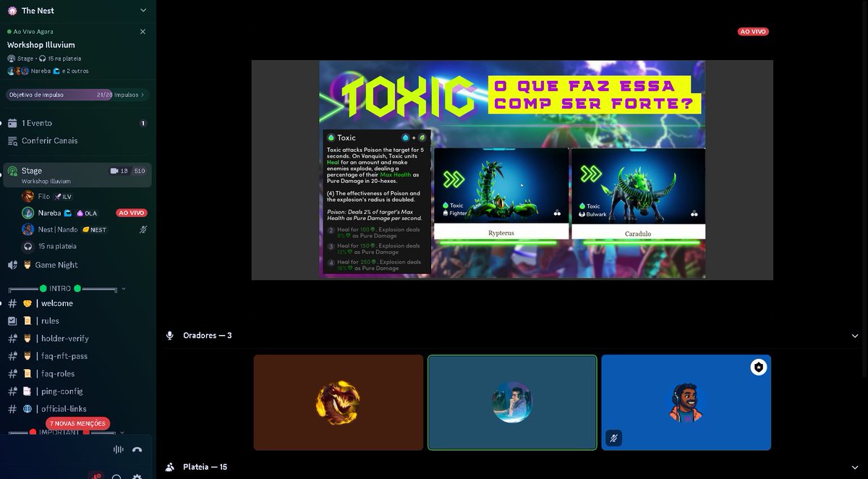The width and height of the screenshot is (868, 479).
Task: Click the 510 user count on Stage channel
Action: point(140,171)
